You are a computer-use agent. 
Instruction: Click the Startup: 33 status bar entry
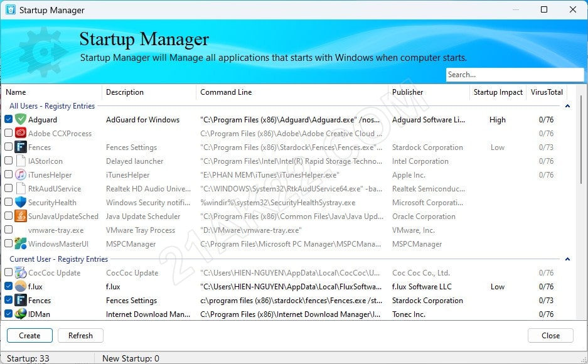[x=28, y=358]
